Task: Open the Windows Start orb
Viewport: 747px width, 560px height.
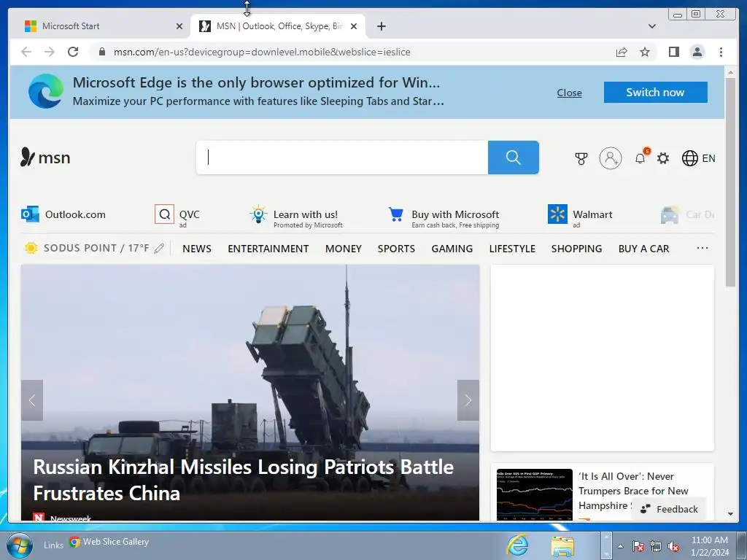Action: (x=20, y=545)
